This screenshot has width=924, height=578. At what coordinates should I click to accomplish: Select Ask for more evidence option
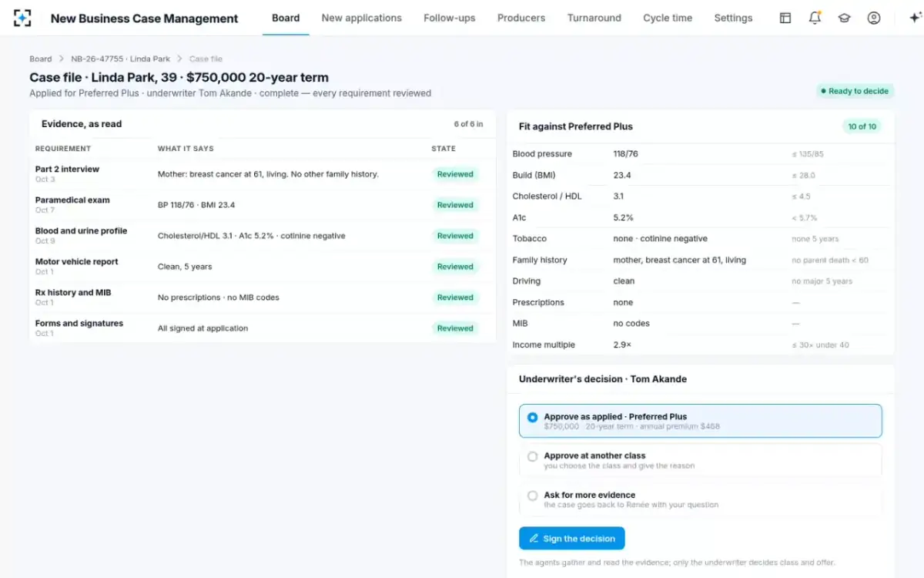pyautogui.click(x=701, y=499)
